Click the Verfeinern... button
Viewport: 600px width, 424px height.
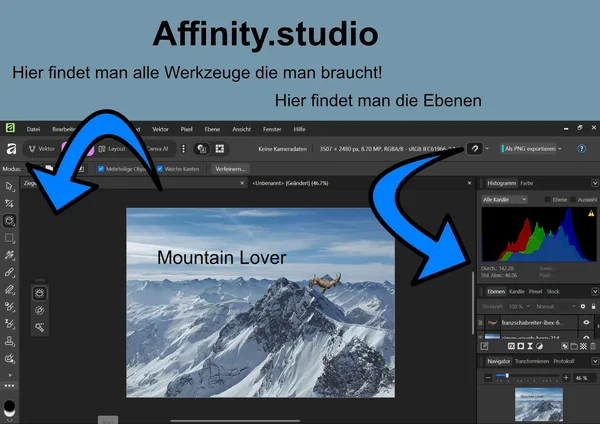[231, 168]
